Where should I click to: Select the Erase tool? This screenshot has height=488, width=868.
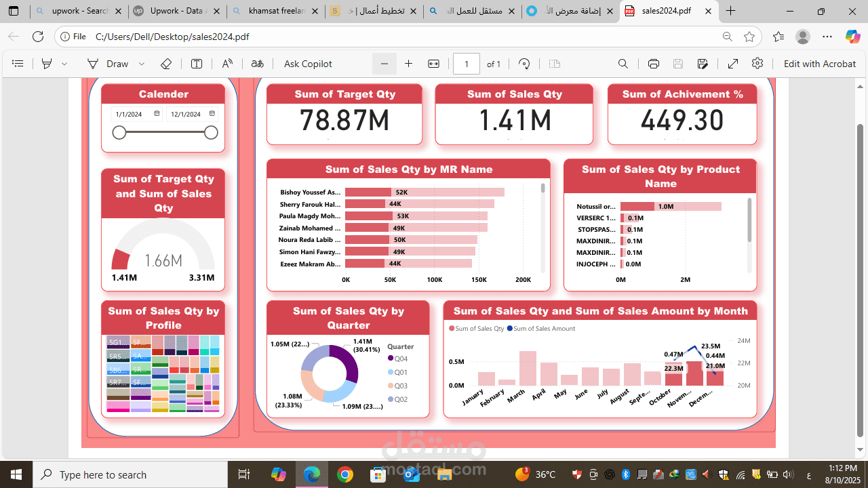click(x=166, y=64)
